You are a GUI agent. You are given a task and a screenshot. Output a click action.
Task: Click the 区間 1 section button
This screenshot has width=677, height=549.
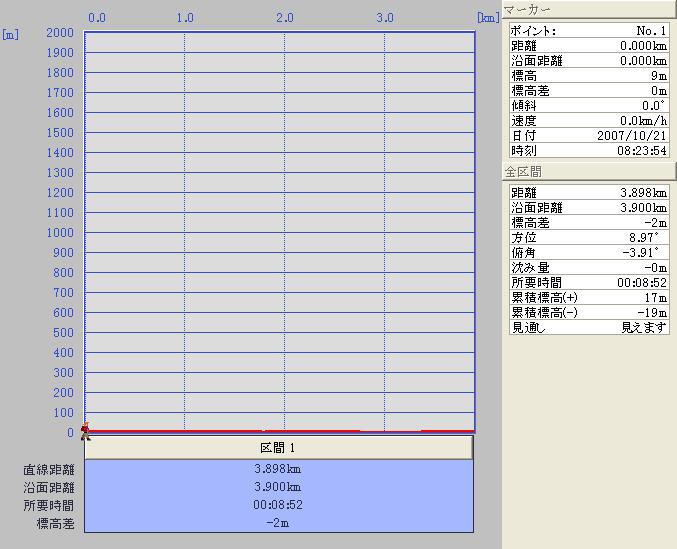coord(278,447)
